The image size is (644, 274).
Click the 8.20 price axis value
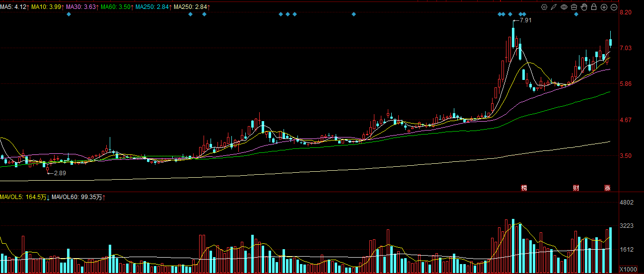tap(626, 12)
